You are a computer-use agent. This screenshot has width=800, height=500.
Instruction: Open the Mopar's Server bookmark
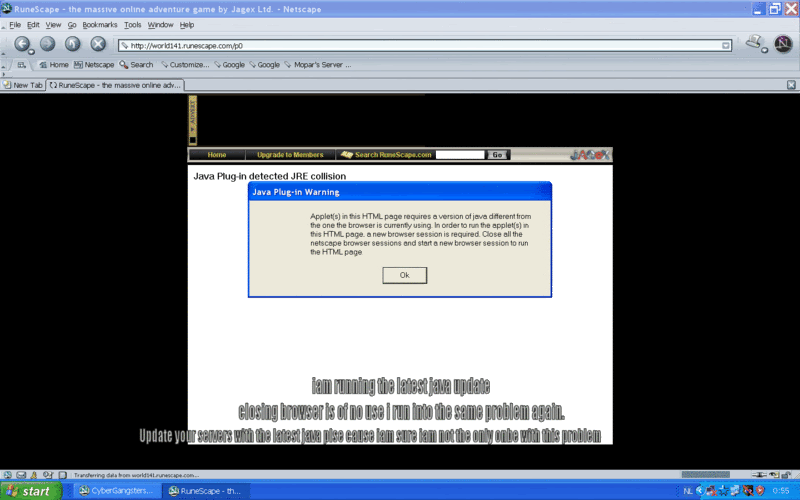318,65
